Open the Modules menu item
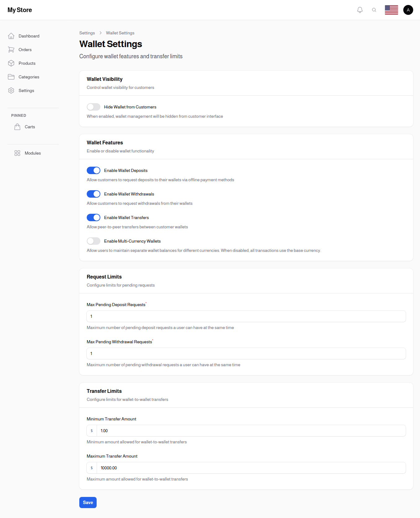 [33, 153]
